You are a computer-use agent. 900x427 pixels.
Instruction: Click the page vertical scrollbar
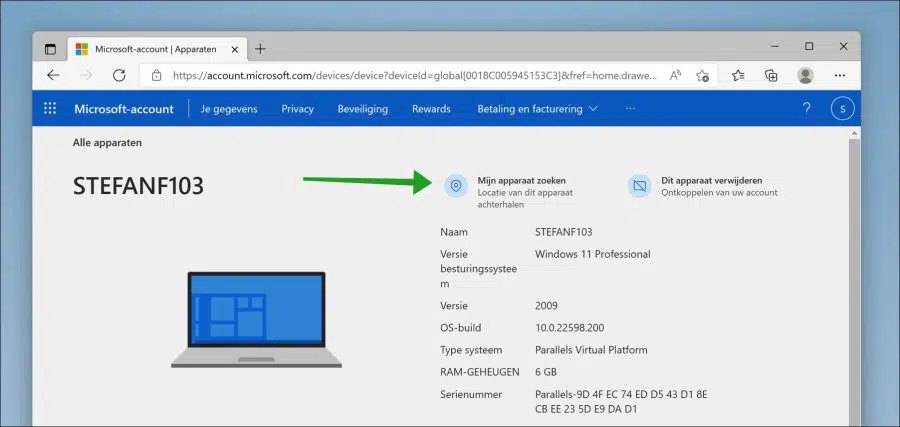854,282
